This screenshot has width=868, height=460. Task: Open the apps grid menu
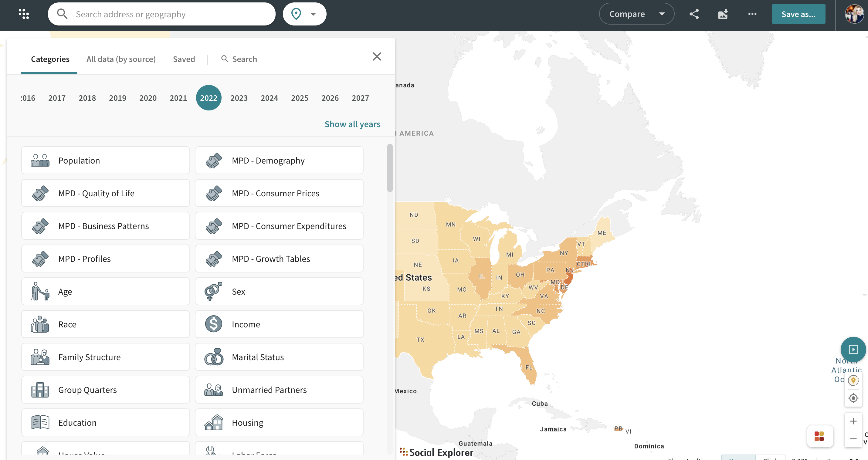(24, 14)
